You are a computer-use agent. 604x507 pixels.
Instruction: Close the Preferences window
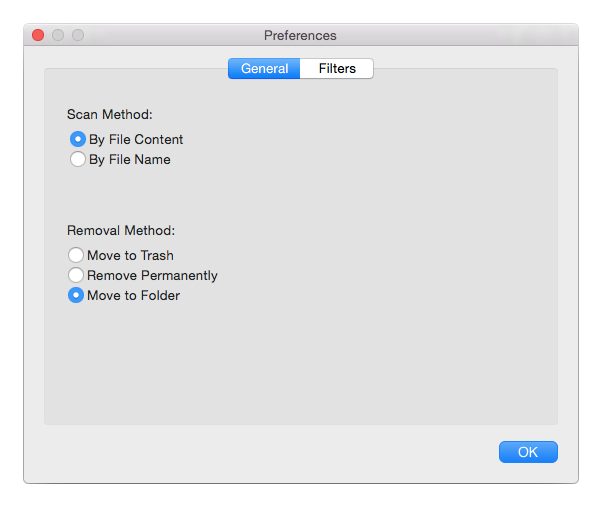pos(38,35)
